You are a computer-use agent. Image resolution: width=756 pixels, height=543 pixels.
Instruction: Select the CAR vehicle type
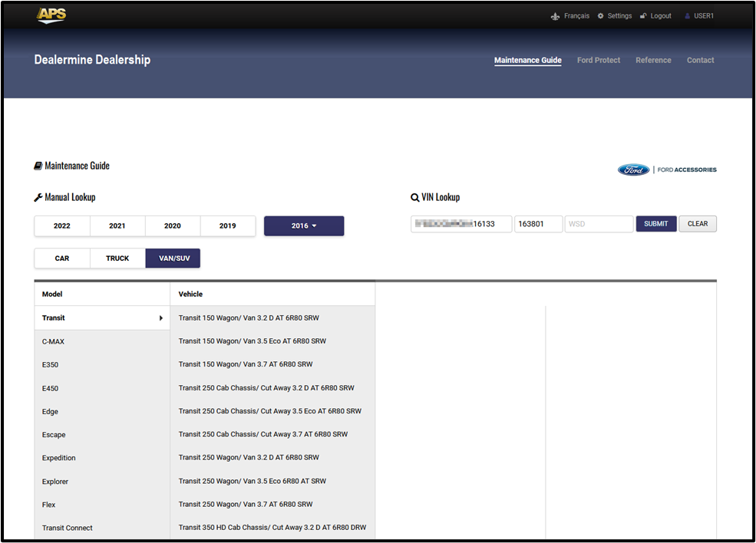(x=62, y=258)
